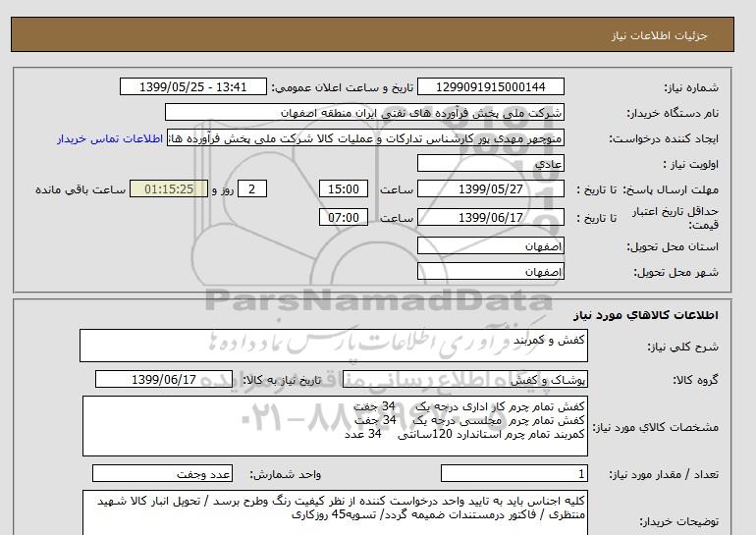Click the label استان محل تحویل
This screenshot has width=756, height=535.
673,246
